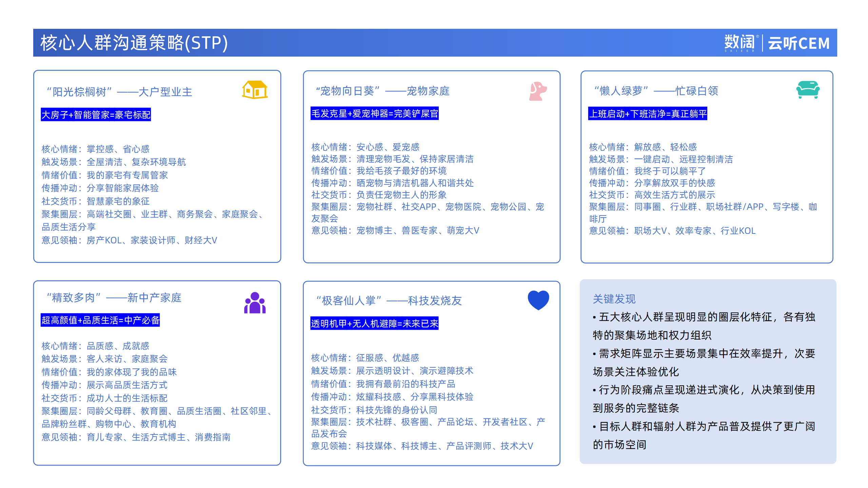Select the “精致多肉”——新中产家庭 heading
The height and width of the screenshot is (488, 868).
point(114,298)
